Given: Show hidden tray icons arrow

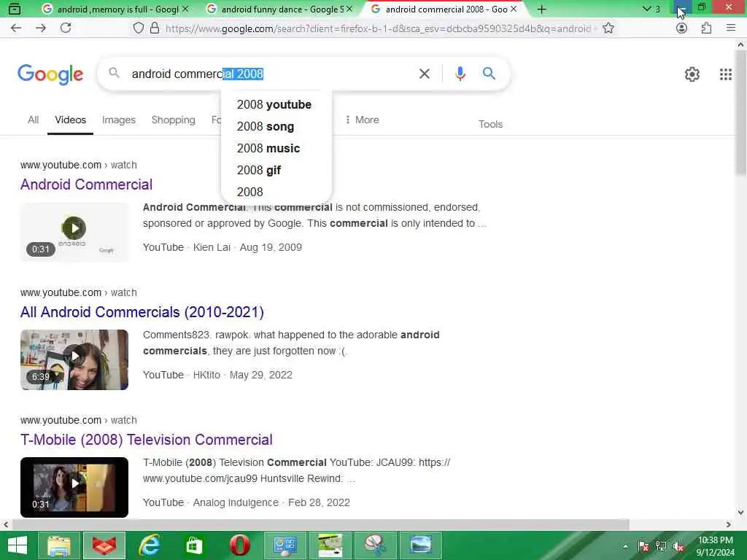Looking at the screenshot, I should click(x=625, y=546).
